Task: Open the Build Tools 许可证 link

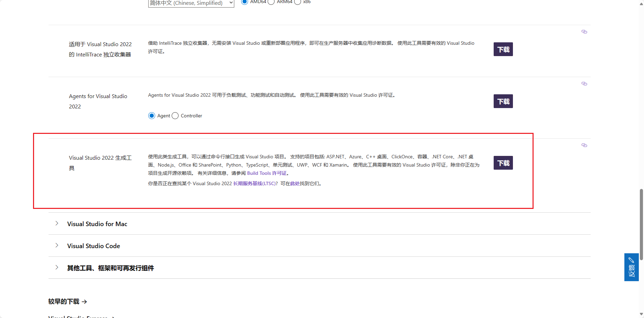Action: point(267,173)
